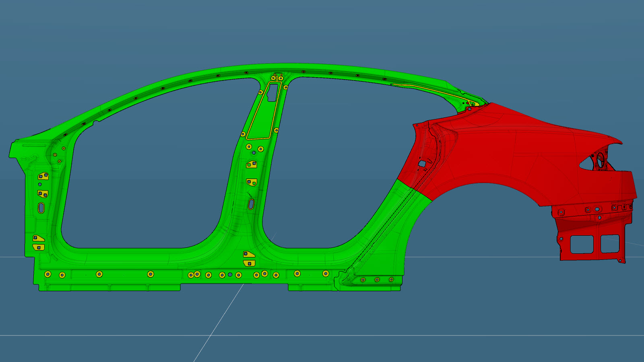Pick the left square cutout in red panel
Viewport: 644px width, 362px height.
tap(582, 244)
